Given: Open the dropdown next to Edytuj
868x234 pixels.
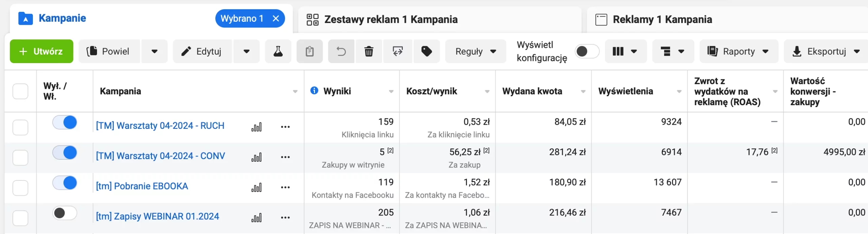Looking at the screenshot, I should click(246, 51).
